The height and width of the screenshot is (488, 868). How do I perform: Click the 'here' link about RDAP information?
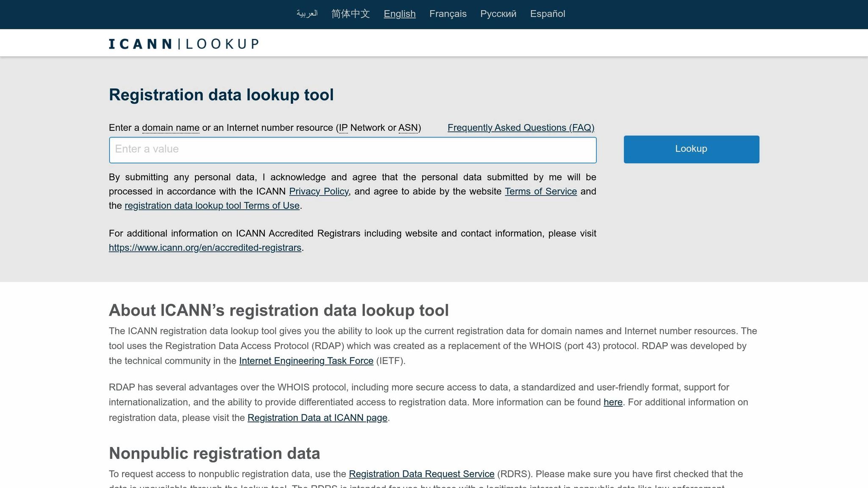[612, 402]
